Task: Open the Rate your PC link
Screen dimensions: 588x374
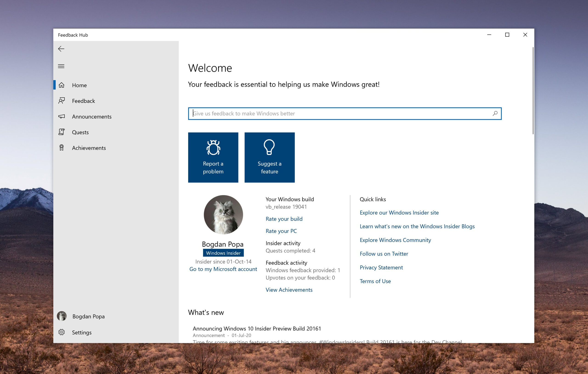Action: 281,231
